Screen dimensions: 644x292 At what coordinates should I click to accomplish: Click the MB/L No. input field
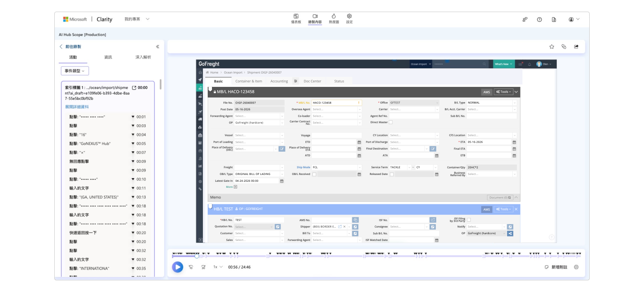[x=337, y=103]
